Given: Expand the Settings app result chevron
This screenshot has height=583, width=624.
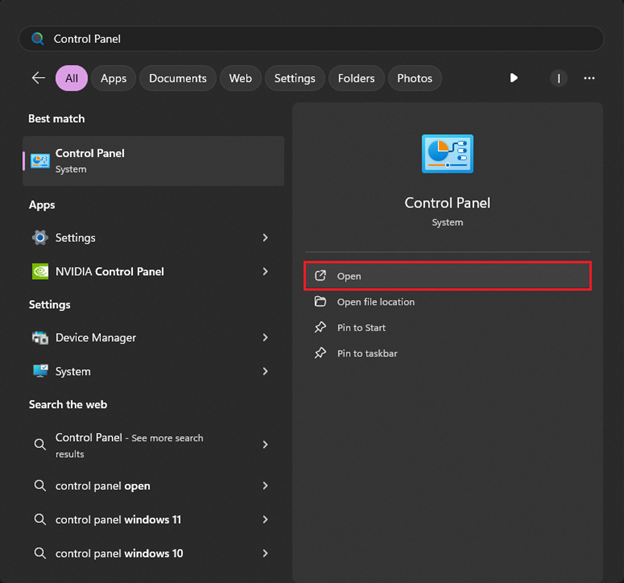Looking at the screenshot, I should point(265,238).
